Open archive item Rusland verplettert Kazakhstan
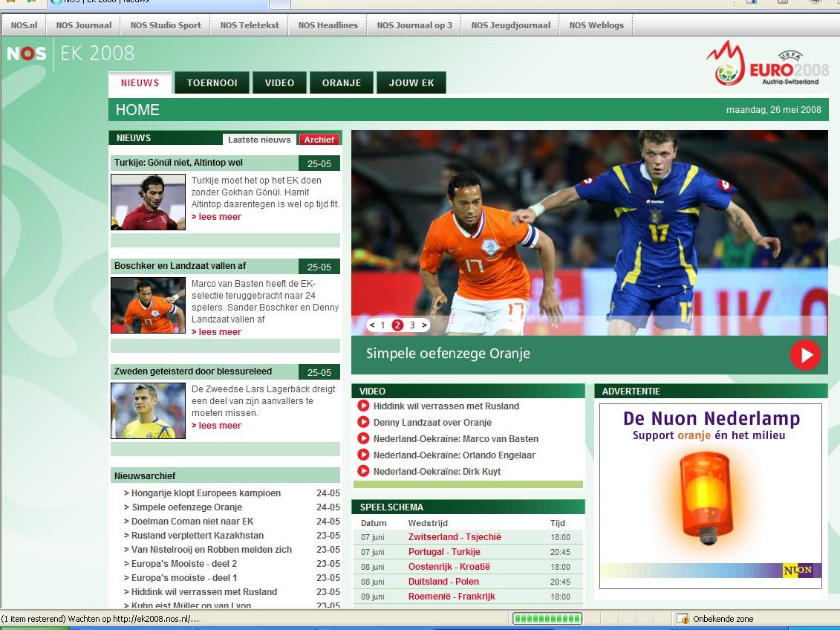The width and height of the screenshot is (840, 630). pyautogui.click(x=197, y=535)
